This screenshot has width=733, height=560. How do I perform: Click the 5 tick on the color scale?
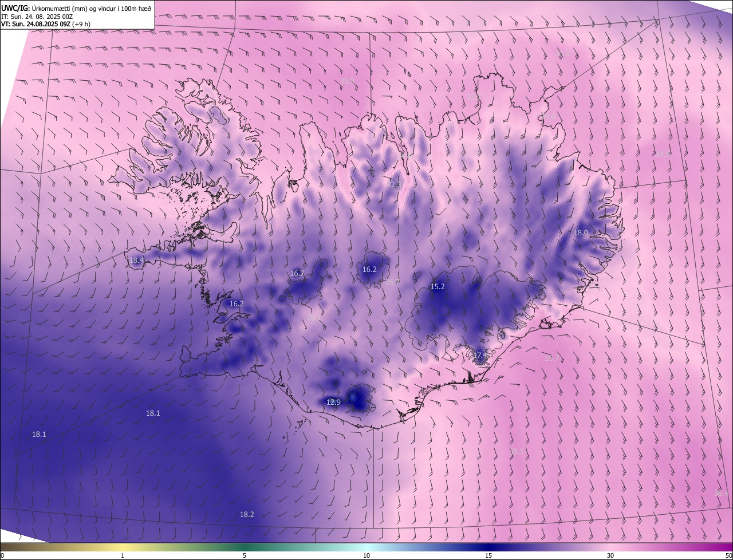[x=245, y=556]
